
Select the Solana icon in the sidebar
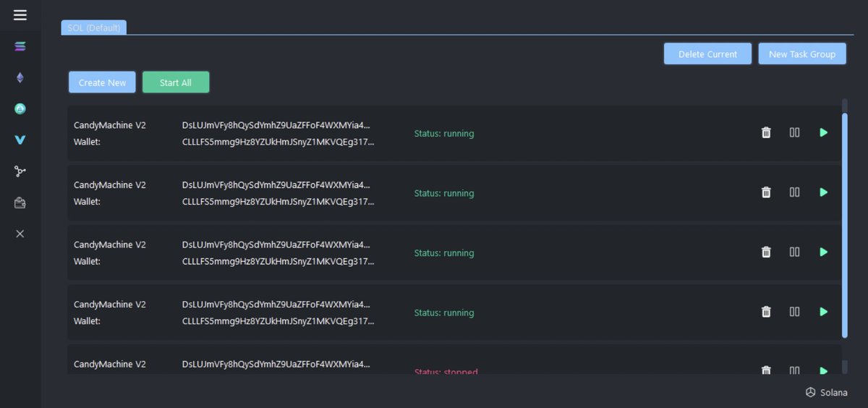[20, 46]
